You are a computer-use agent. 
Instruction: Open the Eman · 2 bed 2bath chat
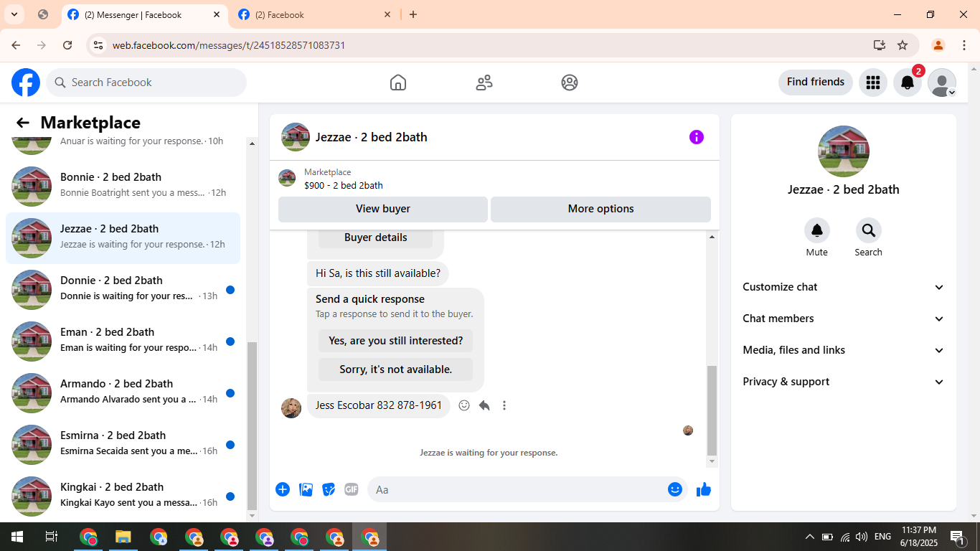click(123, 342)
